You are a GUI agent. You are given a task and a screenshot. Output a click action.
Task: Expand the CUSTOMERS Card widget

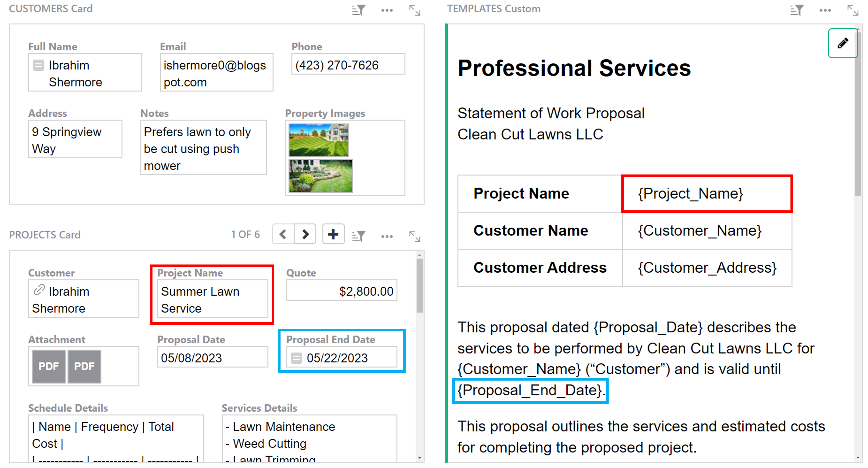414,10
